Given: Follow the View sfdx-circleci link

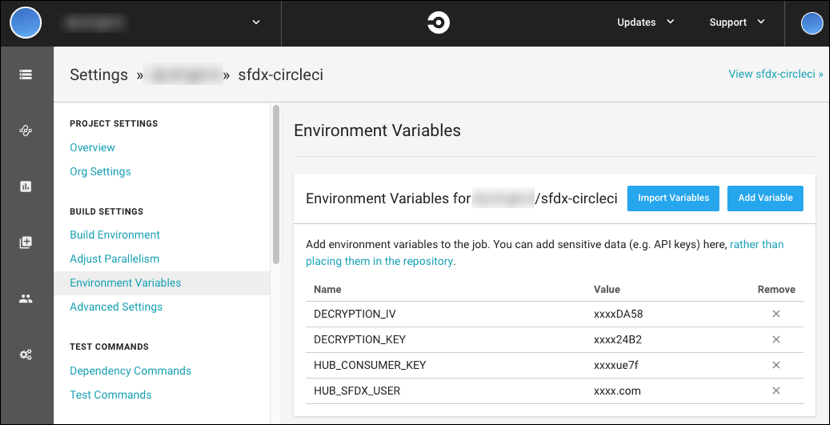Looking at the screenshot, I should [775, 74].
